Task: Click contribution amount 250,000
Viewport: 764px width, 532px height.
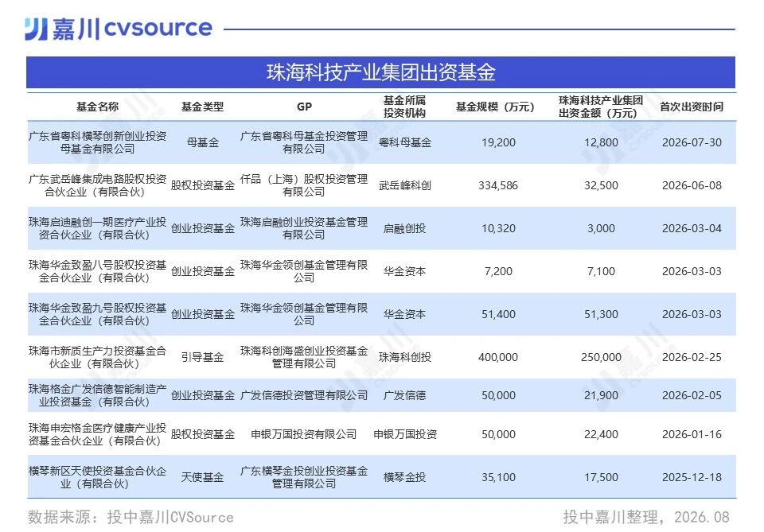Action: (x=602, y=357)
